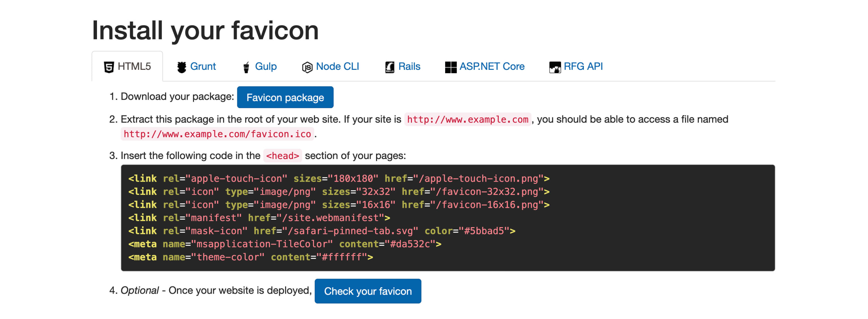This screenshot has height=319, width=868.
Task: Click the http://www.example.com inline code
Action: click(x=468, y=119)
